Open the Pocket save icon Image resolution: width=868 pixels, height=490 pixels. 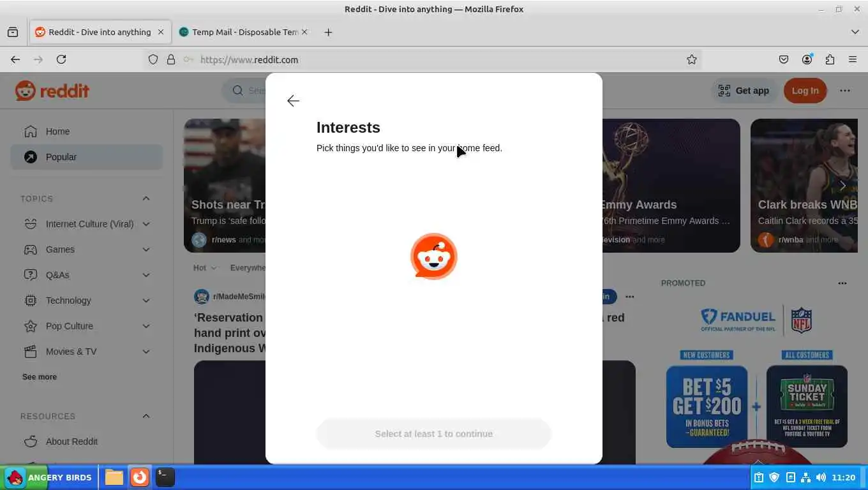coord(784,59)
